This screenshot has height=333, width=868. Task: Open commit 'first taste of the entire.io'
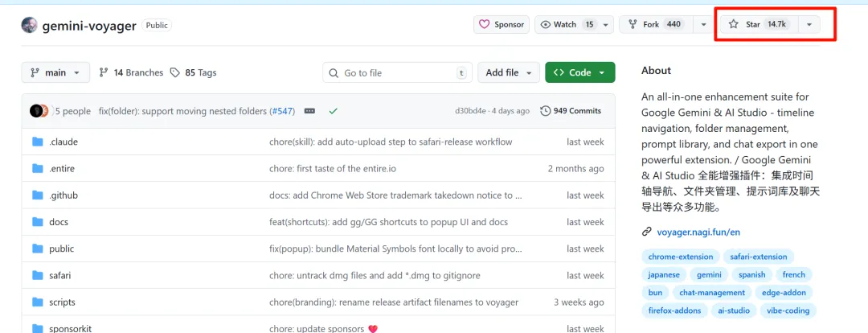[x=333, y=168]
